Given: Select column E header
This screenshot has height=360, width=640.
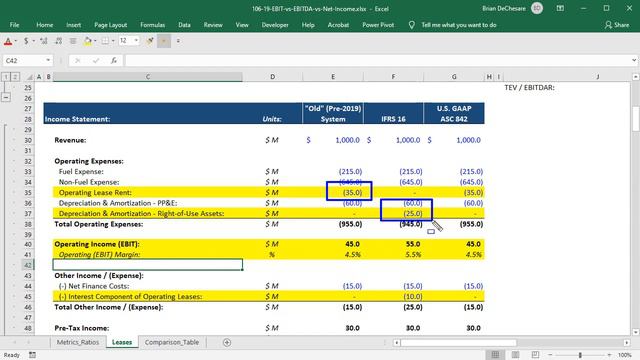Looking at the screenshot, I should (x=333, y=77).
